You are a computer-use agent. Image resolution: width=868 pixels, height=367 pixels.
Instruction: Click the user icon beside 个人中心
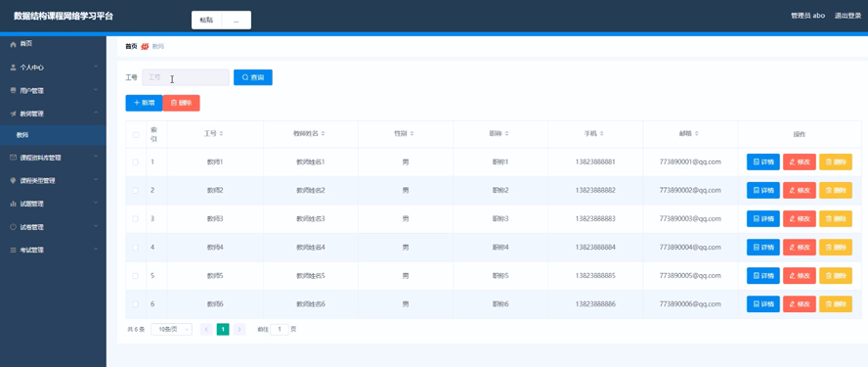pos(14,68)
